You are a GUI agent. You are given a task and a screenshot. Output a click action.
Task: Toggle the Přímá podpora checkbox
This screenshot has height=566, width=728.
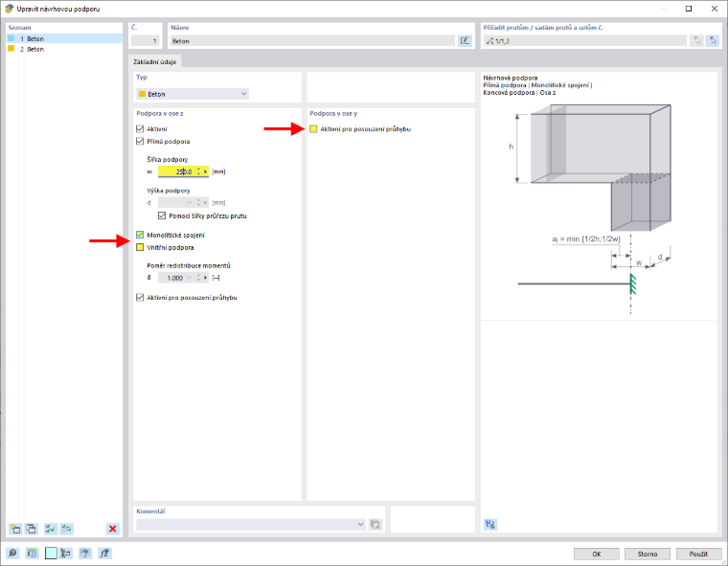pyautogui.click(x=140, y=141)
